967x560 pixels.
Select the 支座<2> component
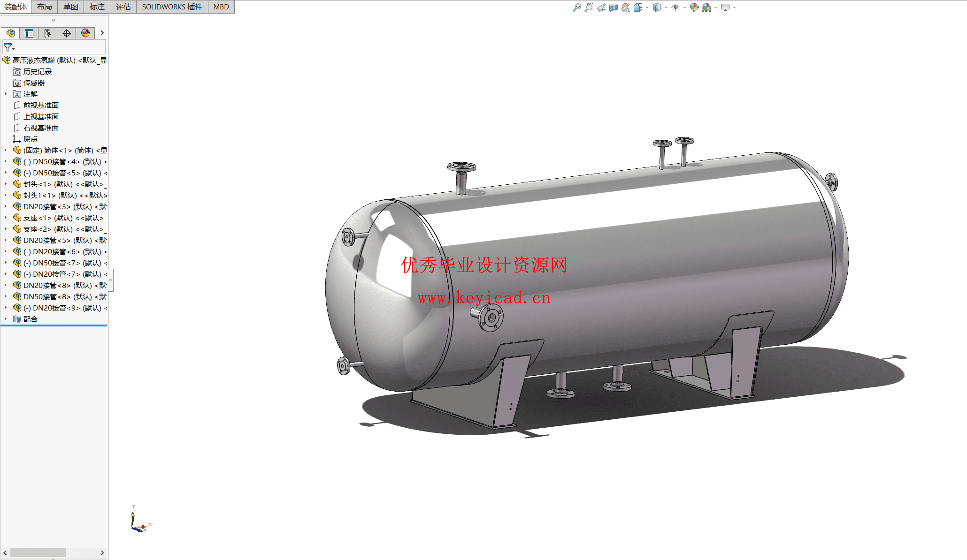pyautogui.click(x=60, y=229)
